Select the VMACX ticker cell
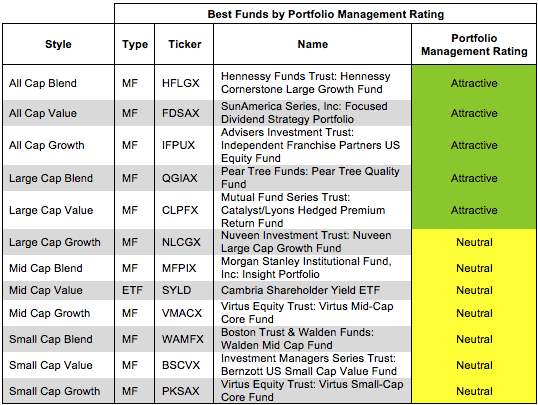 [182, 313]
